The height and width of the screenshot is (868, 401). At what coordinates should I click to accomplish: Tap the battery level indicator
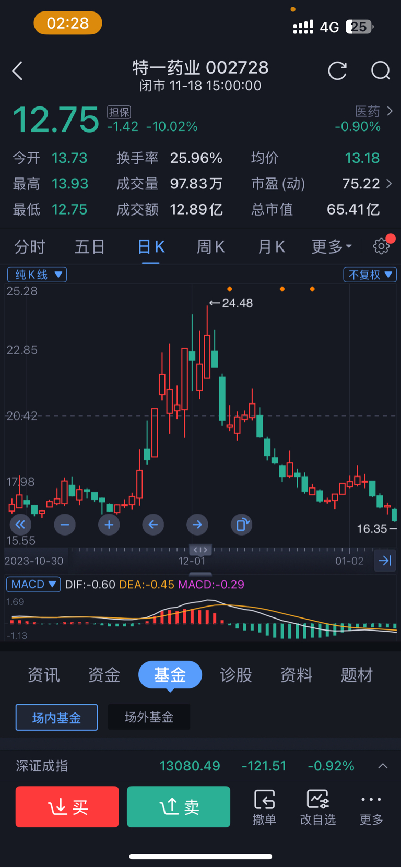(x=360, y=27)
